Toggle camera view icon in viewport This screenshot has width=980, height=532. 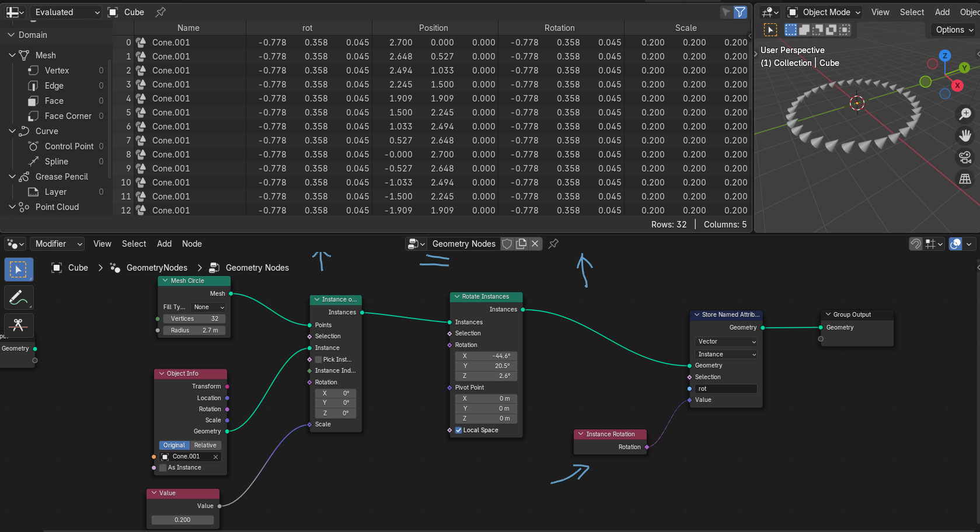click(x=965, y=157)
